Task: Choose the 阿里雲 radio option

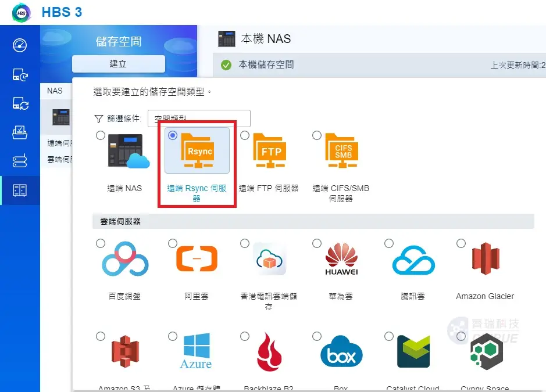Action: tap(173, 243)
